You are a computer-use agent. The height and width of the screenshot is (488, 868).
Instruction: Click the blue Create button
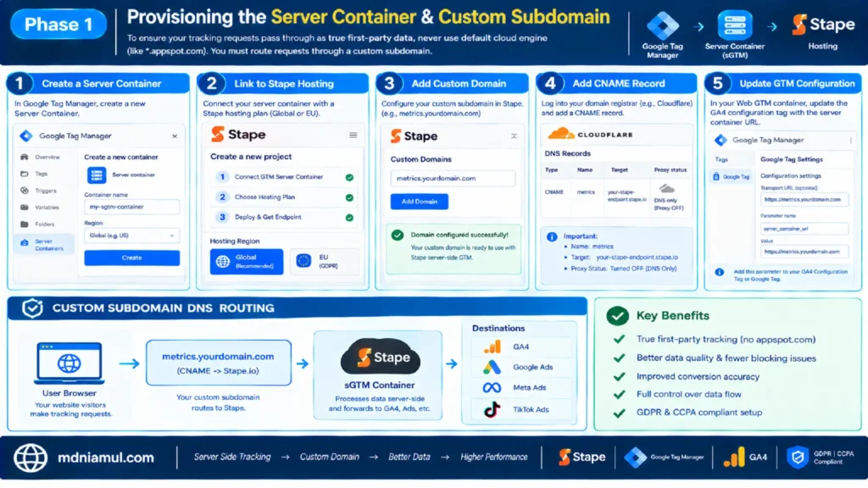(131, 258)
